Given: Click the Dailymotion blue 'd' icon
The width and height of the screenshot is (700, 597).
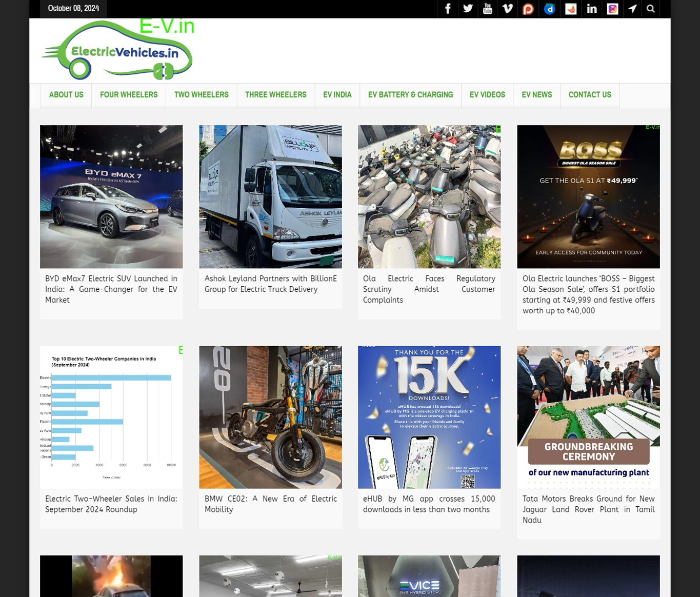Looking at the screenshot, I should (x=550, y=9).
